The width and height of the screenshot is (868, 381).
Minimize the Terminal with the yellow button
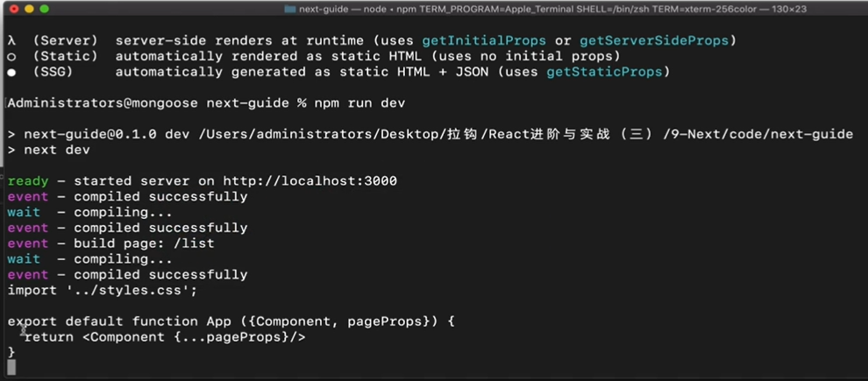[x=28, y=9]
